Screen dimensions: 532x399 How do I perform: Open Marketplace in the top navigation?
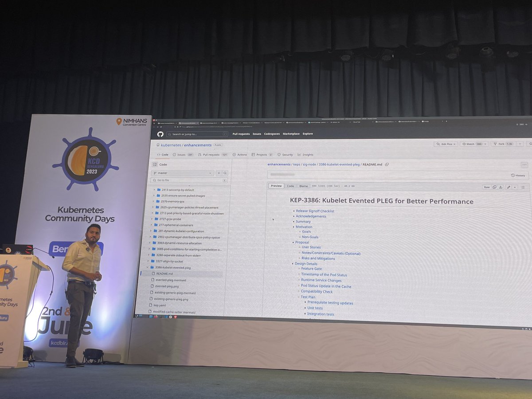pos(290,133)
